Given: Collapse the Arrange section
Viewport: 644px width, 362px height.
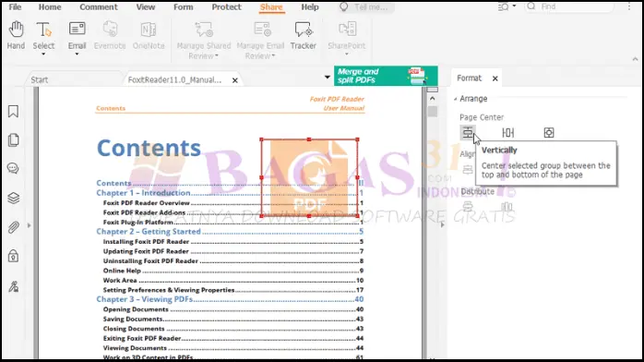Looking at the screenshot, I should [x=456, y=99].
